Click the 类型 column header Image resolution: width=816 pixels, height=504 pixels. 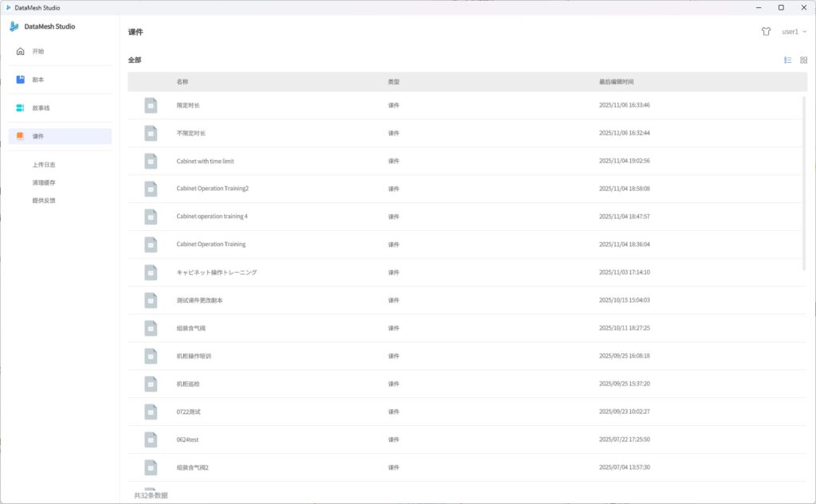[394, 82]
